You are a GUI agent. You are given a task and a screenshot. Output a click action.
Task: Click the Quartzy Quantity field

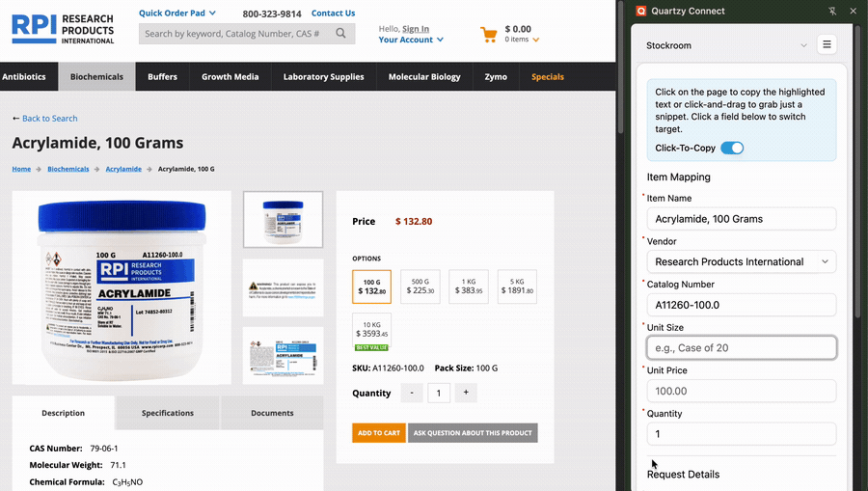tap(742, 434)
